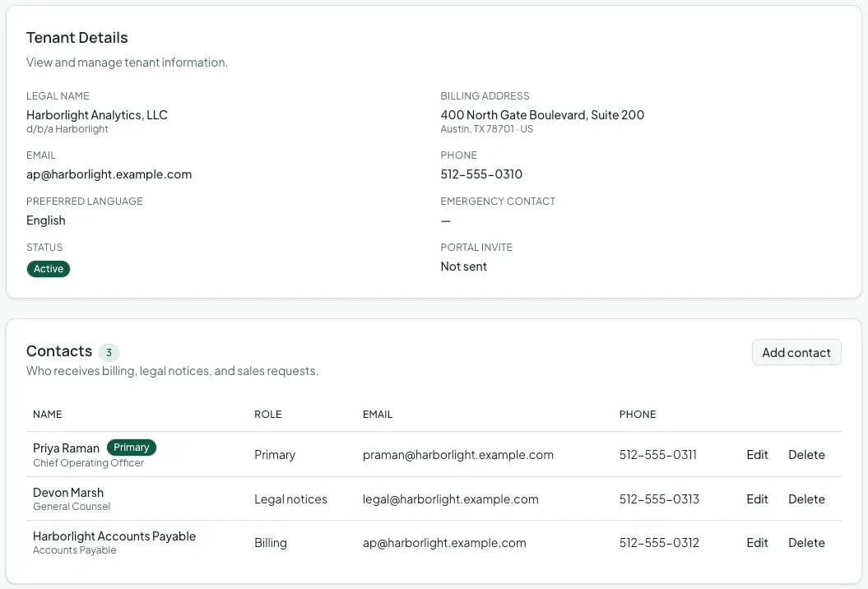The height and width of the screenshot is (589, 868).
Task: Click the 'Billing' role cell
Action: pyautogui.click(x=270, y=543)
